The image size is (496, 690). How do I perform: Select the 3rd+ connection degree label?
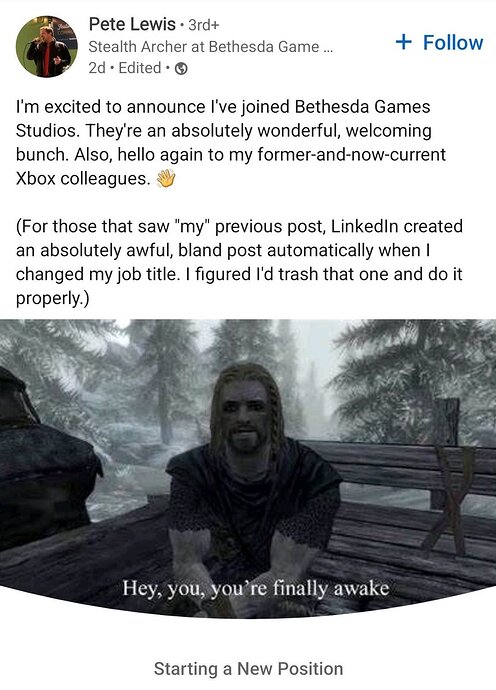[203, 25]
